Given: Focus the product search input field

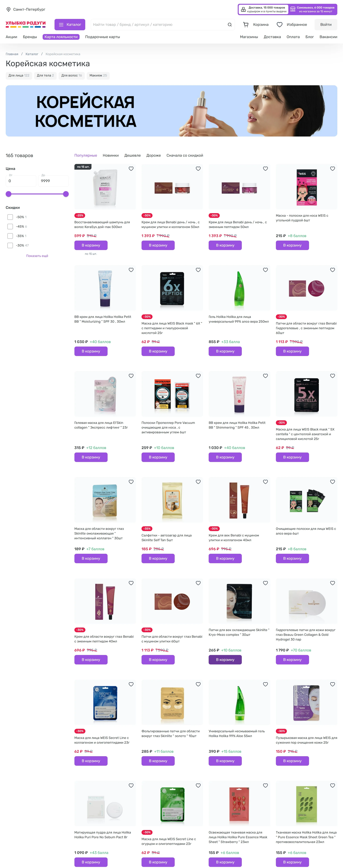Looking at the screenshot, I should click(159, 25).
